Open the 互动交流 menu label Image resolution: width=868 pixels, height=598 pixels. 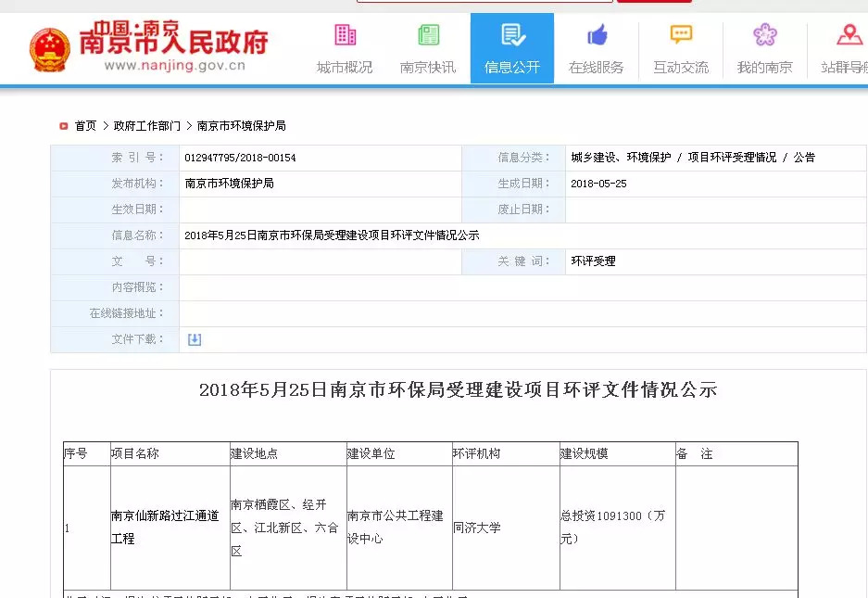point(681,68)
